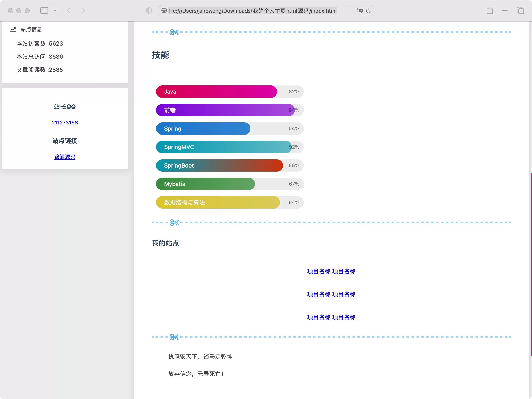The width and height of the screenshot is (532, 399).
Task: Click the quote 放弃信念，无异死亡！
Action: [x=196, y=374]
